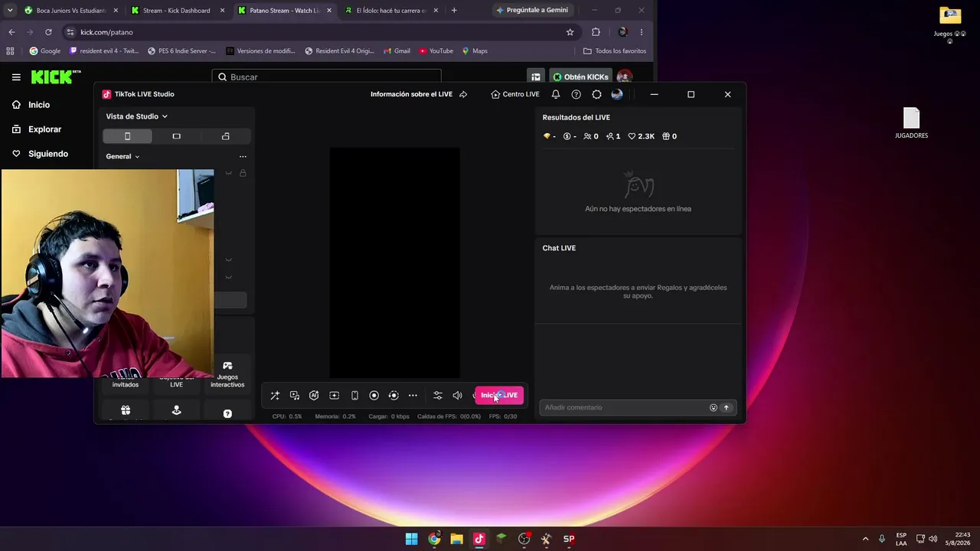
Task: Open the Chrome tab search dropdown
Action: 10,11
